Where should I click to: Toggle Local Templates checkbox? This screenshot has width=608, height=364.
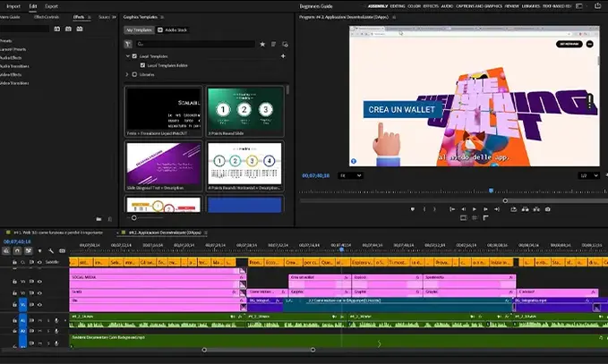(x=134, y=56)
